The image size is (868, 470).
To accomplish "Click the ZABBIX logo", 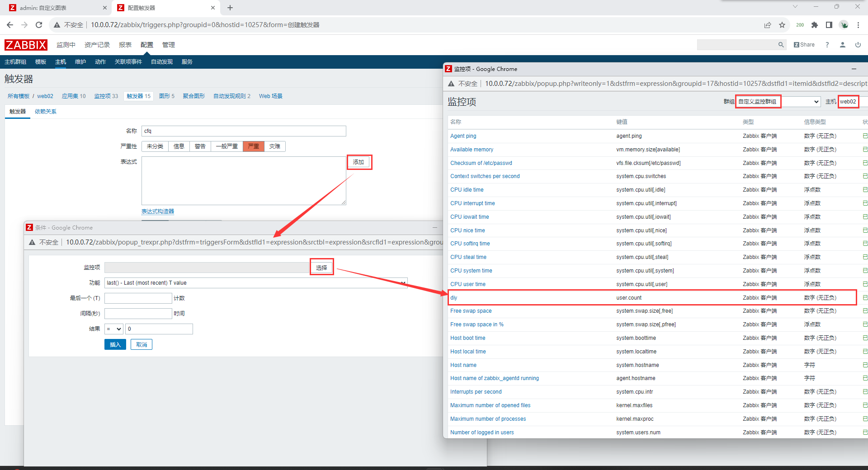I will coord(26,45).
